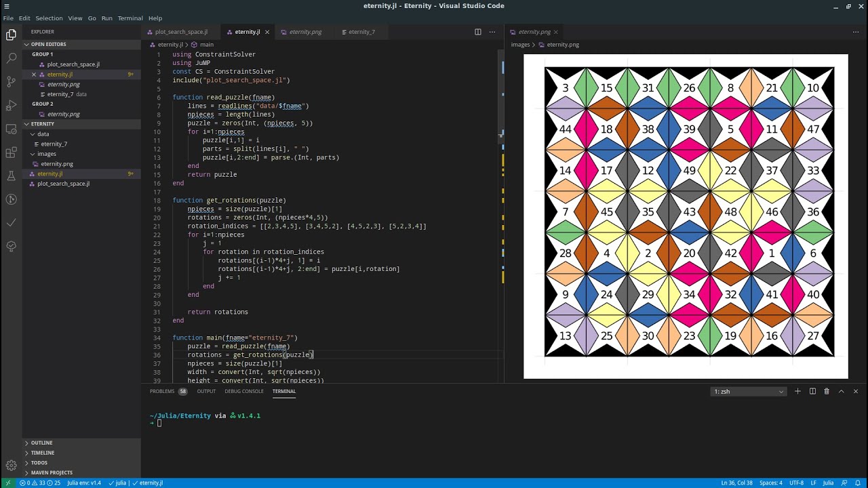
Task: Open the TODOs checkmark view icon
Action: [x=11, y=222]
